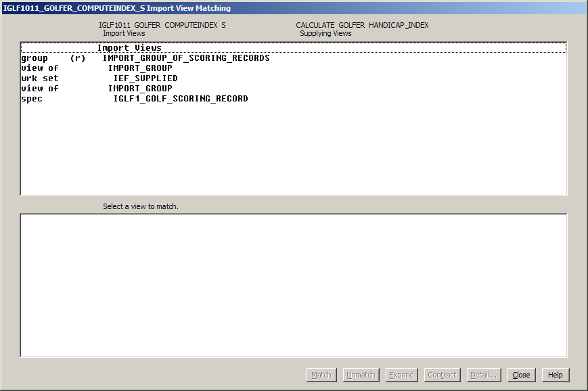This screenshot has height=391, width=588.
Task: Click the empty supplying views list box
Action: tap(294, 285)
